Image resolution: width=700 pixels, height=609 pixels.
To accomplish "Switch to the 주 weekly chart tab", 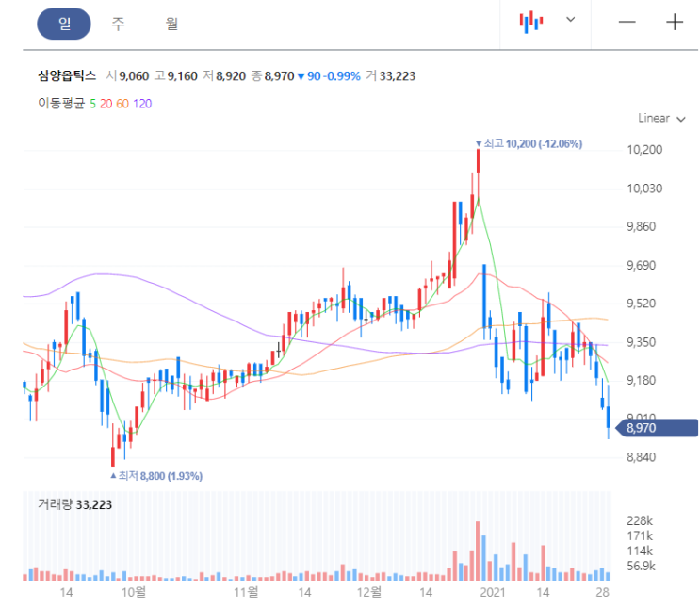I will [x=118, y=24].
